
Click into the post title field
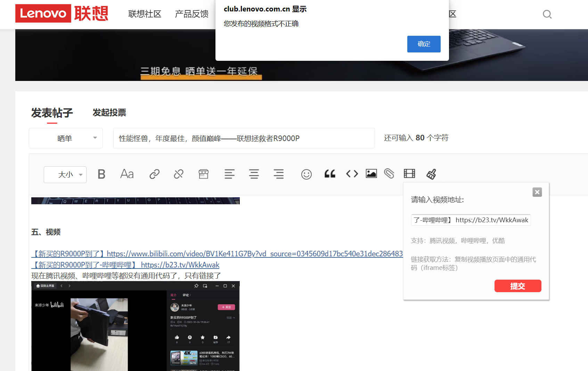[244, 138]
